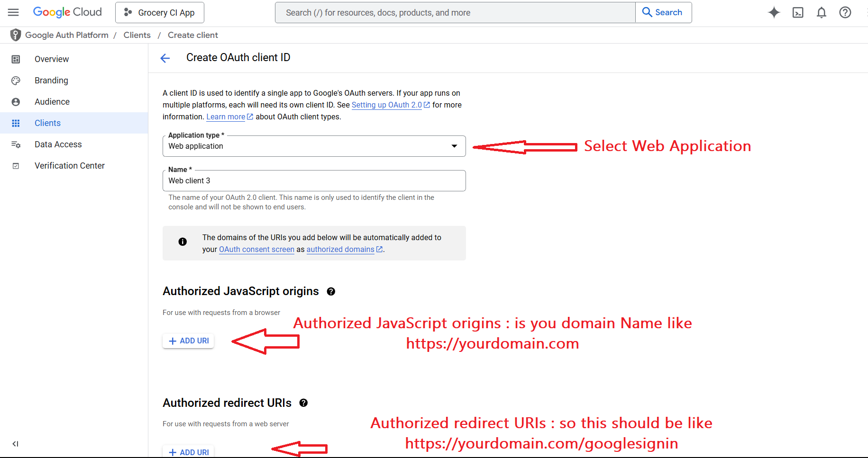Screen dimensions: 868x458
Task: Collapse the sidebar navigation panel
Action: point(15,444)
